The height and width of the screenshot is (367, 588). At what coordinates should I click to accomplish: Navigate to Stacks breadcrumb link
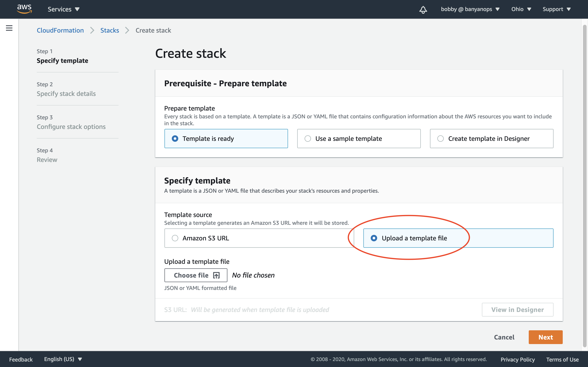click(110, 30)
